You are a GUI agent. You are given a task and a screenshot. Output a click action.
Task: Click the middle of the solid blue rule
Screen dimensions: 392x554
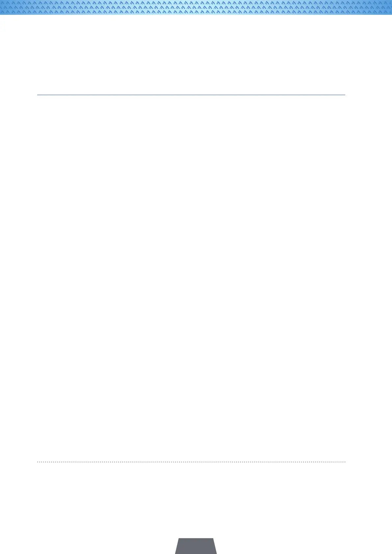click(191, 95)
